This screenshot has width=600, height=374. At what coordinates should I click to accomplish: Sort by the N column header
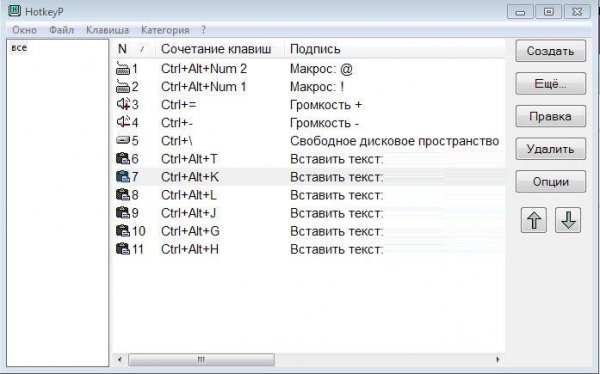134,49
